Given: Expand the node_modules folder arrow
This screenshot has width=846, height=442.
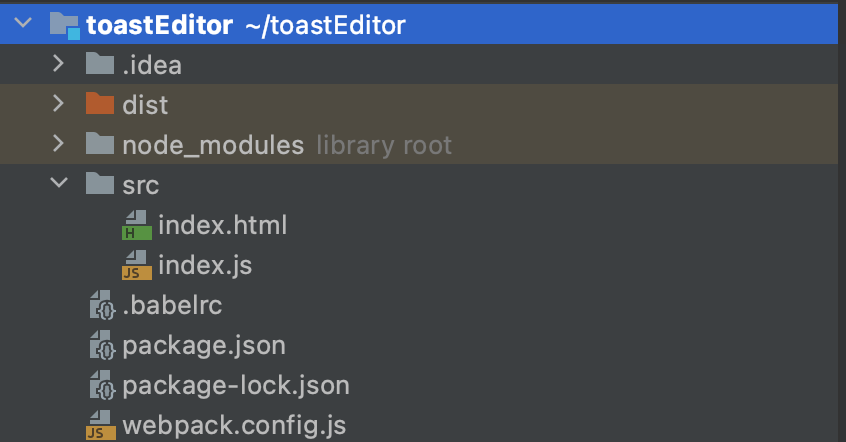Looking at the screenshot, I should (58, 144).
